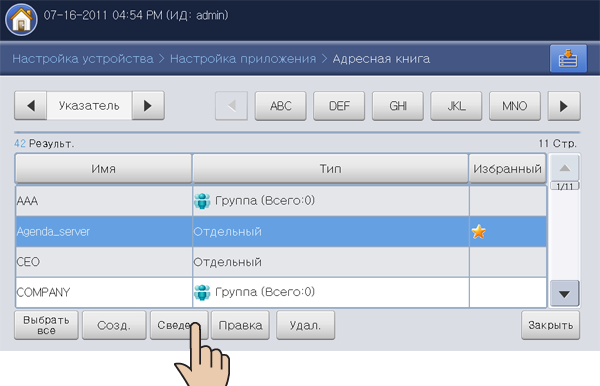Sort list by the Тип column header
This screenshot has width=600, height=386.
click(x=331, y=169)
